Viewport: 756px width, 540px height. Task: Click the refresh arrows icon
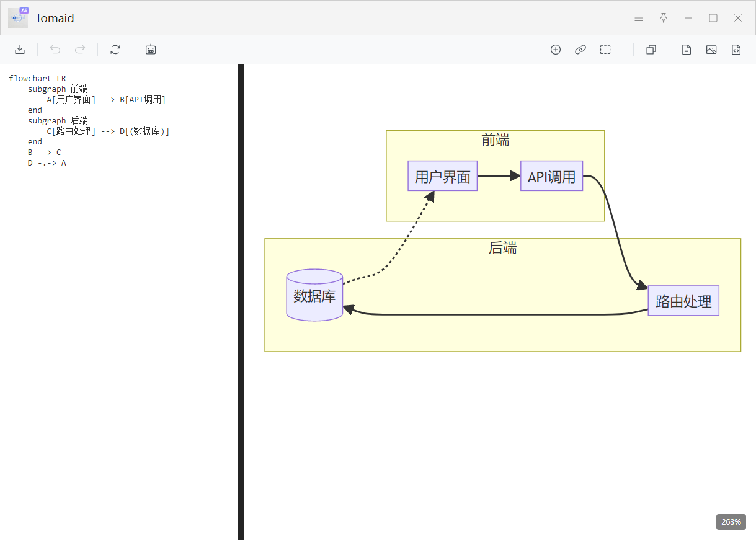tap(115, 50)
